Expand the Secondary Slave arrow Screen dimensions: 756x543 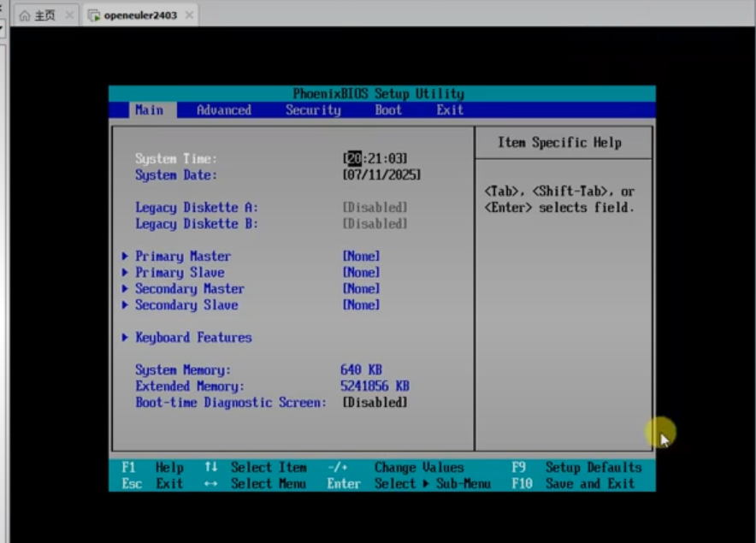[x=125, y=305]
